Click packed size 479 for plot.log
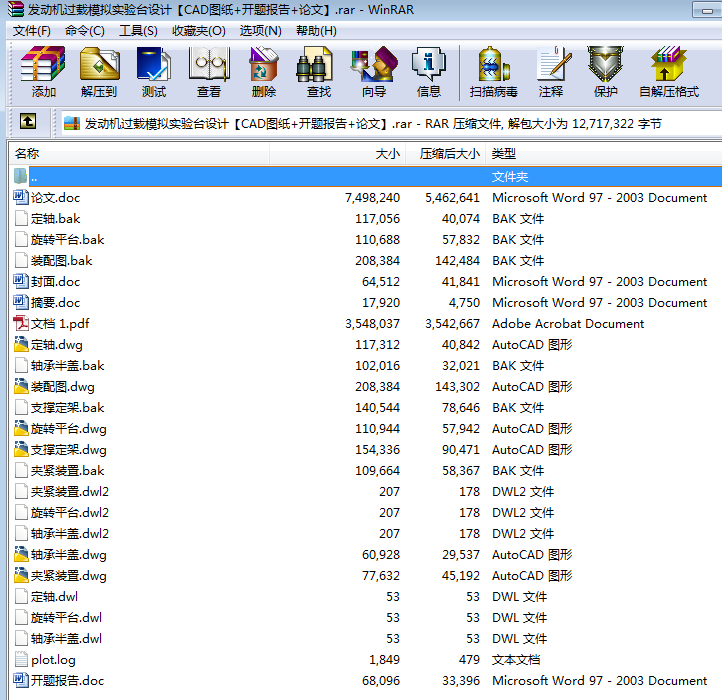 469,659
